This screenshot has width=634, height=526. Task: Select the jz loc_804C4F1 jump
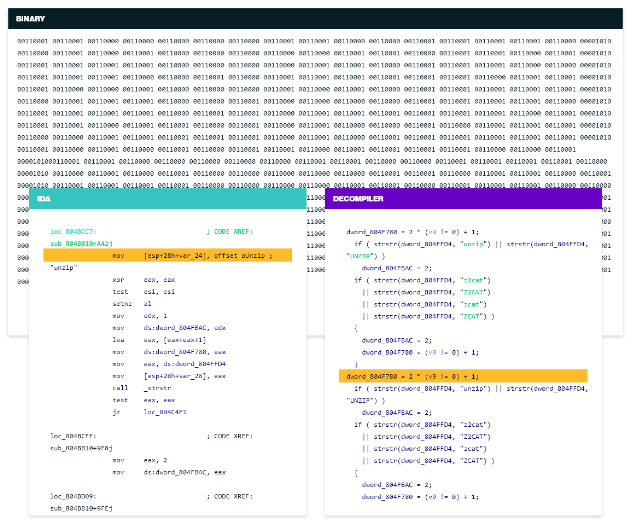[149, 412]
